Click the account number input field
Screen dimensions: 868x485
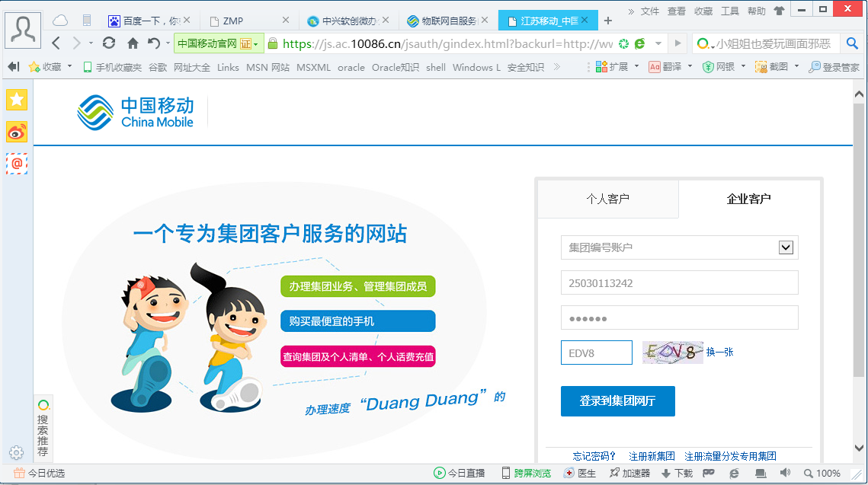pos(679,282)
